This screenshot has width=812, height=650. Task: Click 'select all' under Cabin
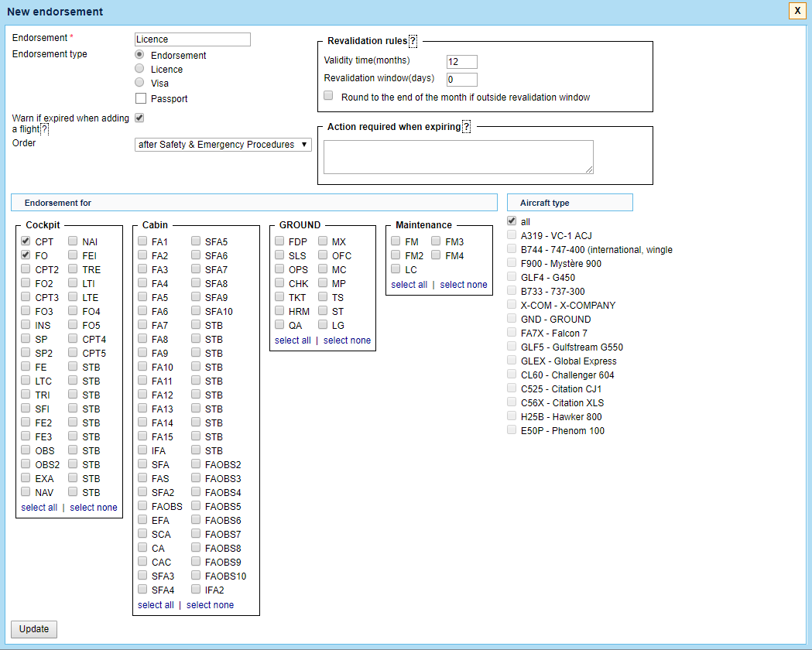pos(156,605)
